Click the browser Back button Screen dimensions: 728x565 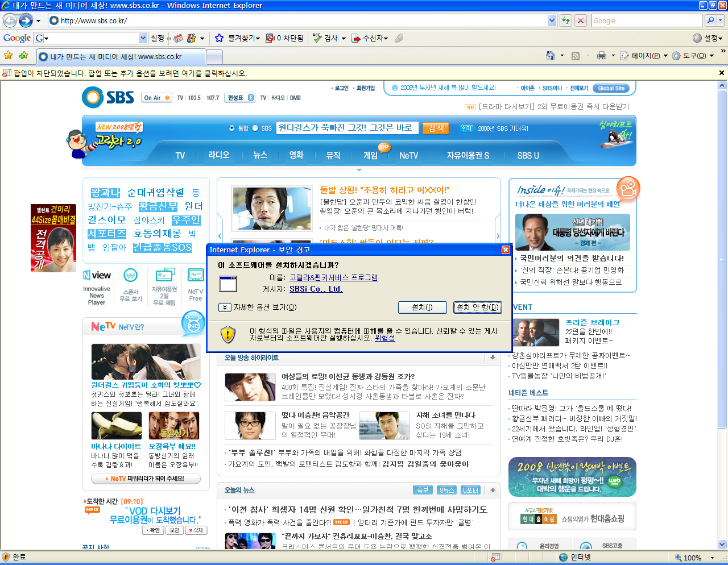point(10,20)
